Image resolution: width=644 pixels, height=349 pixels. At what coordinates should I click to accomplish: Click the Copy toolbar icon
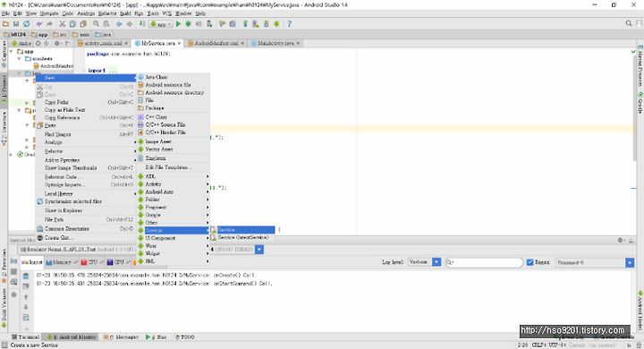(72, 24)
